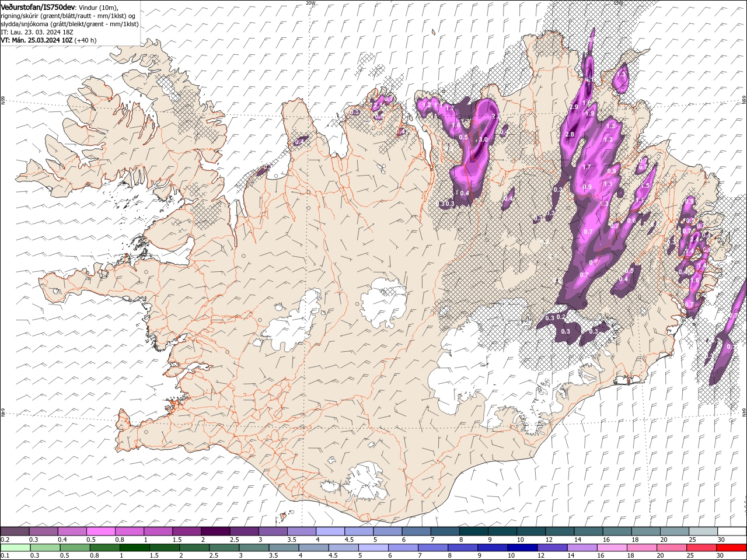Screen dimensions: 747x560
Task: Click the white swatch ending the upper legend row
Action: click(x=731, y=531)
